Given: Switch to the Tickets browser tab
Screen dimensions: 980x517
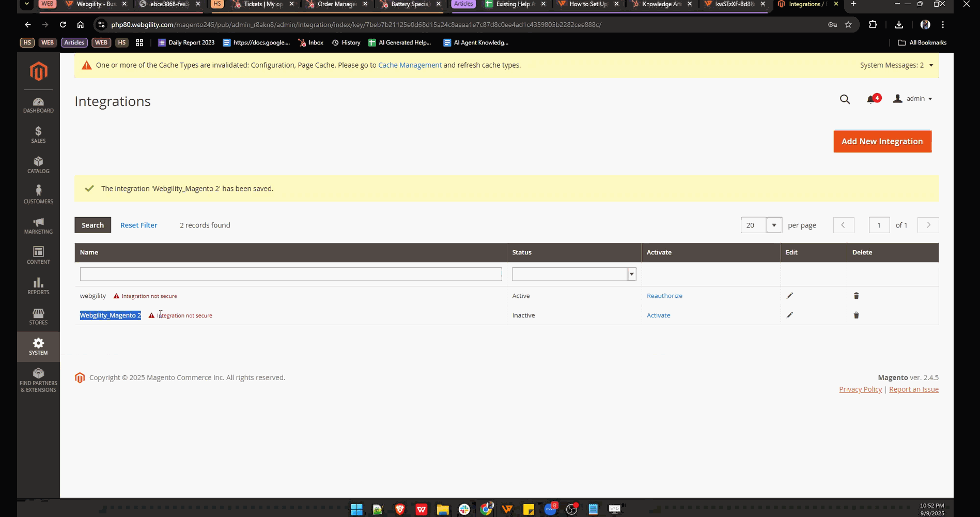Looking at the screenshot, I should click(262, 4).
